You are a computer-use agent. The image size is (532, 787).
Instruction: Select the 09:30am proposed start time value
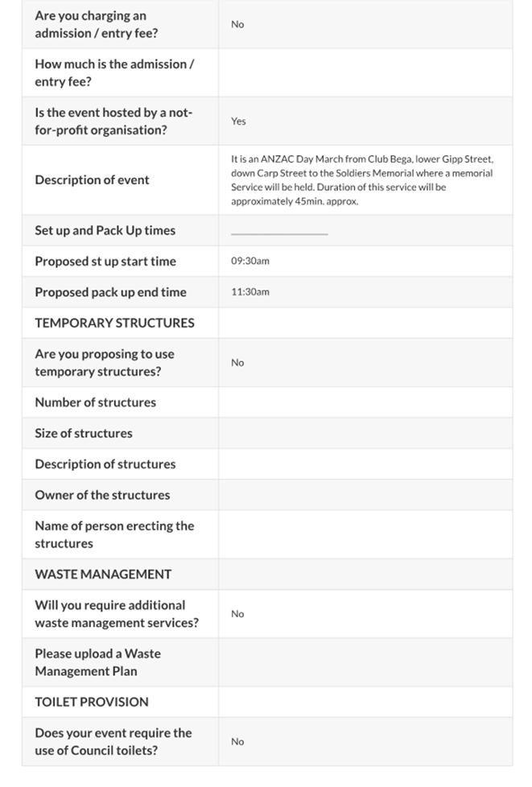click(250, 262)
